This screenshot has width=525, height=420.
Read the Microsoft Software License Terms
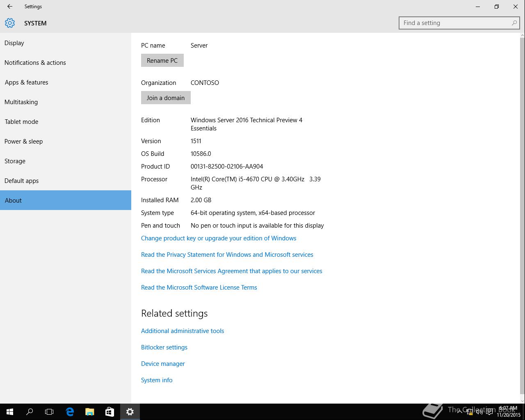[199, 288]
